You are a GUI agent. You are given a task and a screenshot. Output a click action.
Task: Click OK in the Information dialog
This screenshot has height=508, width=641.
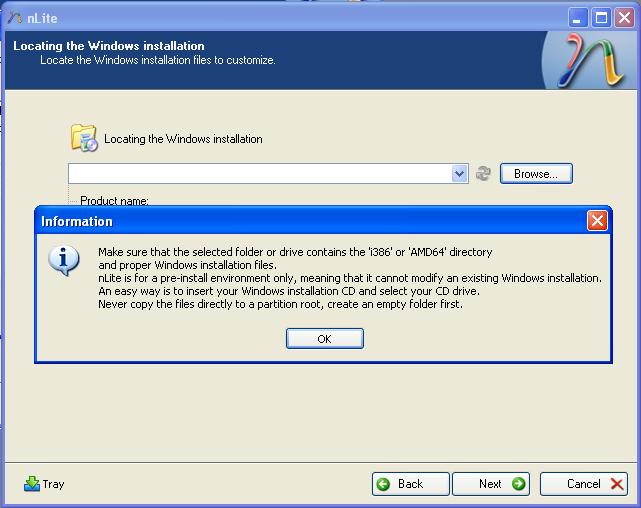tap(325, 338)
